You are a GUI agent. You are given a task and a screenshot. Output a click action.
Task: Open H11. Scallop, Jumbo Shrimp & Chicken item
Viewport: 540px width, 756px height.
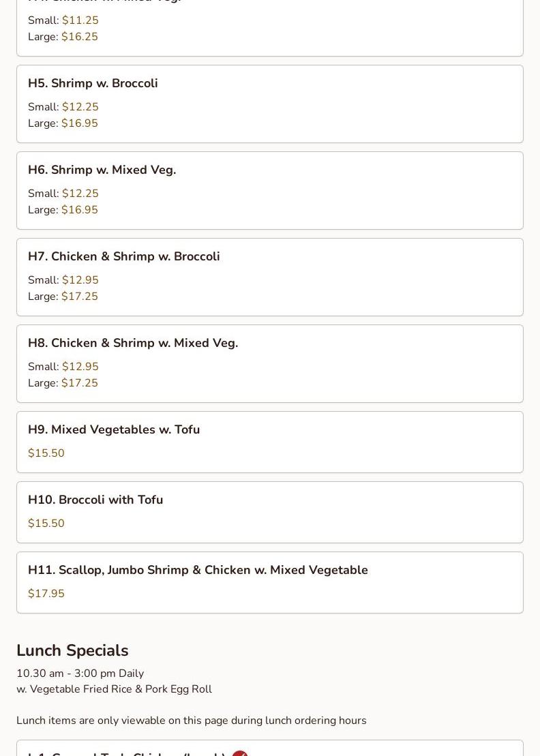coord(197,570)
